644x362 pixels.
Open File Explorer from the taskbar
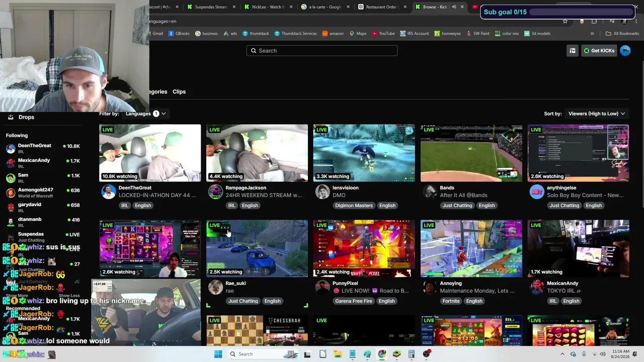pyautogui.click(x=338, y=354)
